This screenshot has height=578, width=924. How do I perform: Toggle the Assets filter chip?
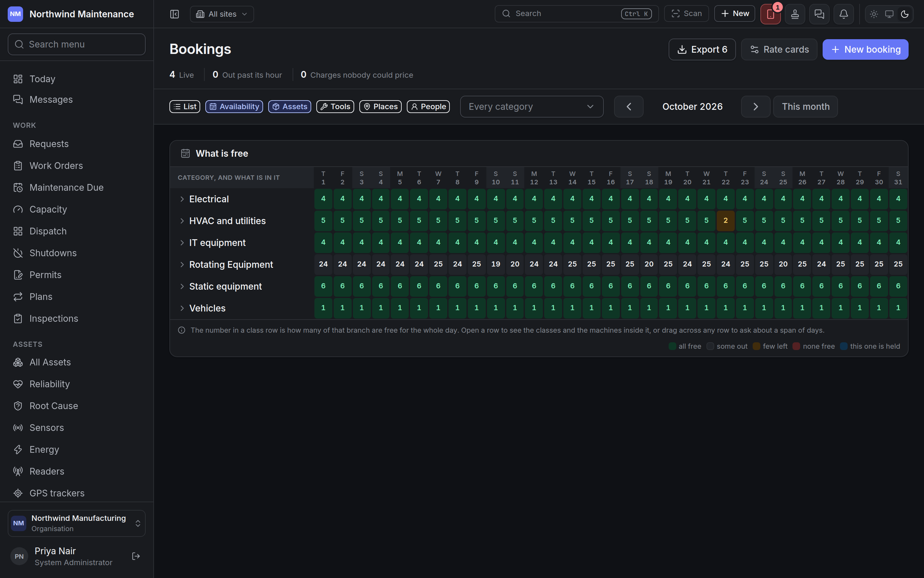289,107
